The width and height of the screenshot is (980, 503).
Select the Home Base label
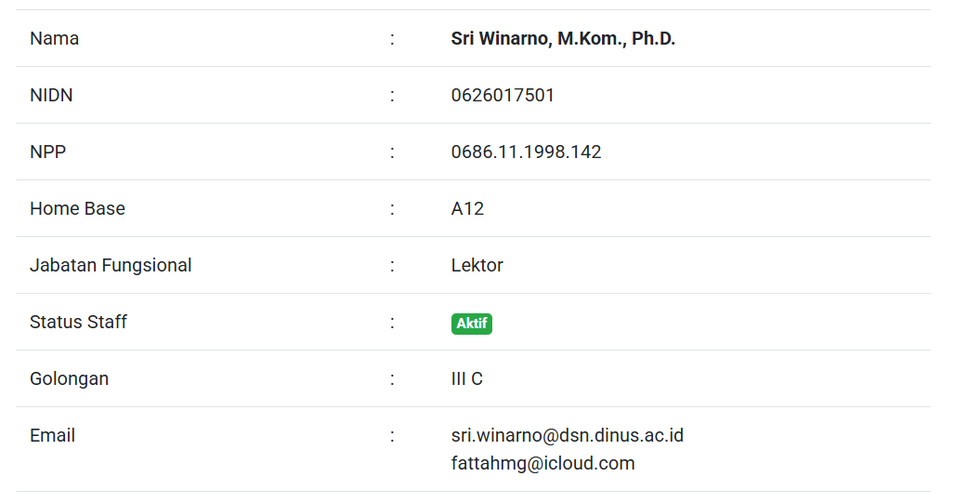coord(77,209)
